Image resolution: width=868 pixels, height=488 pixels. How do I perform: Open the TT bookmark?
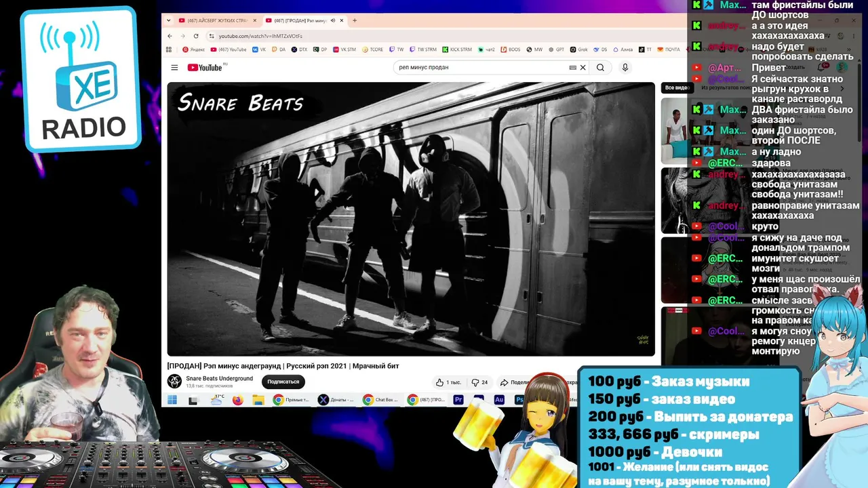click(646, 49)
